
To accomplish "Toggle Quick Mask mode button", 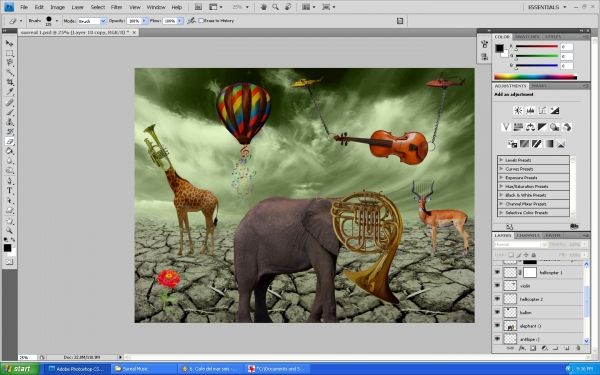I will 9,262.
